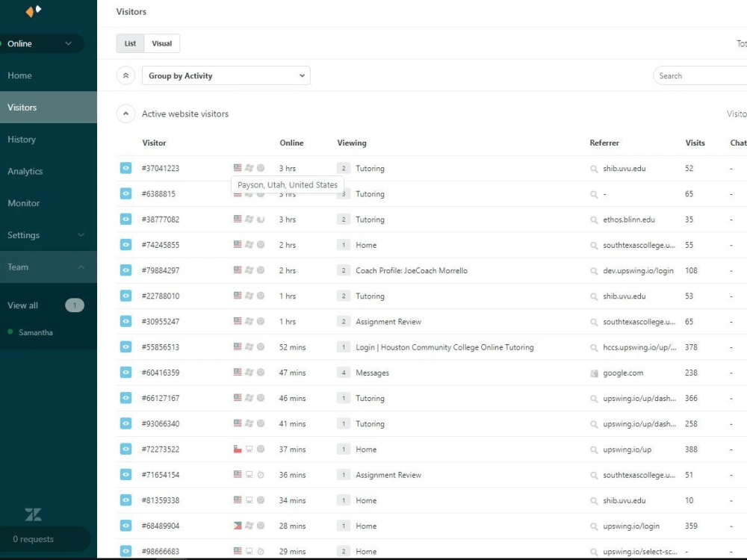This screenshot has width=747, height=560.
Task: Click the eye icon for visitor #60416359
Action: (125, 373)
